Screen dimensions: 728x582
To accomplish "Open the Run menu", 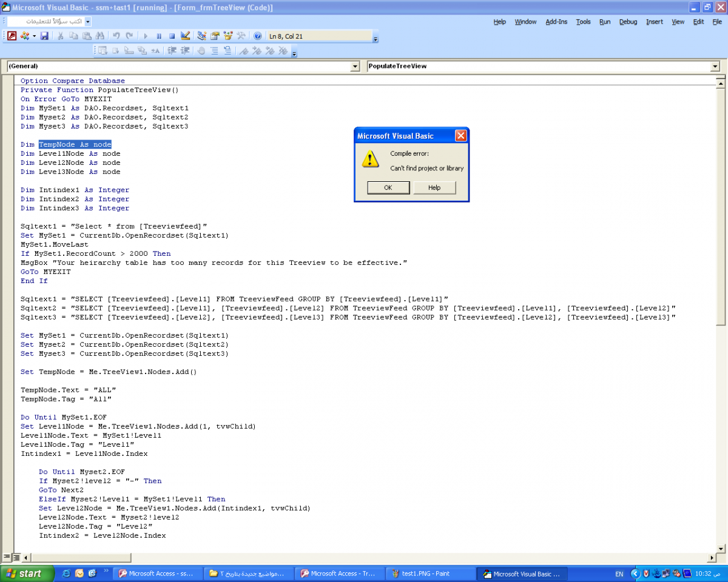I will click(605, 22).
